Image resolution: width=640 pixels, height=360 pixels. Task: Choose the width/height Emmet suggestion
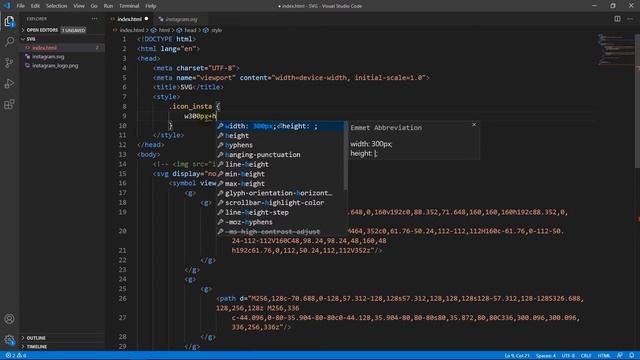coord(280,126)
